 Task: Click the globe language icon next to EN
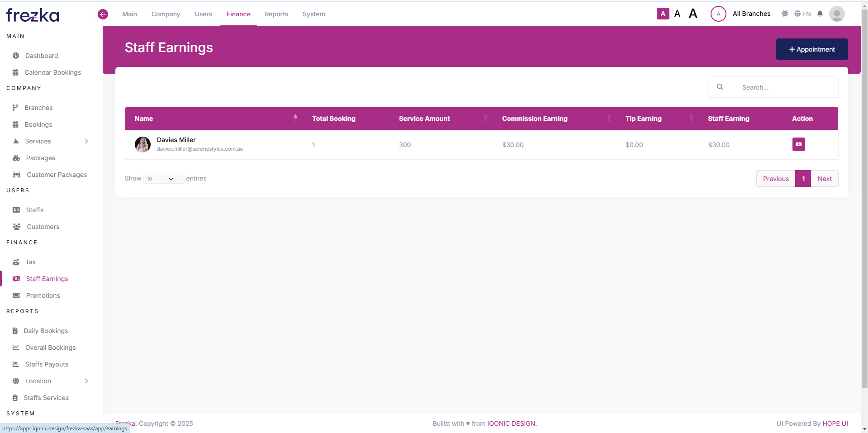click(x=797, y=14)
